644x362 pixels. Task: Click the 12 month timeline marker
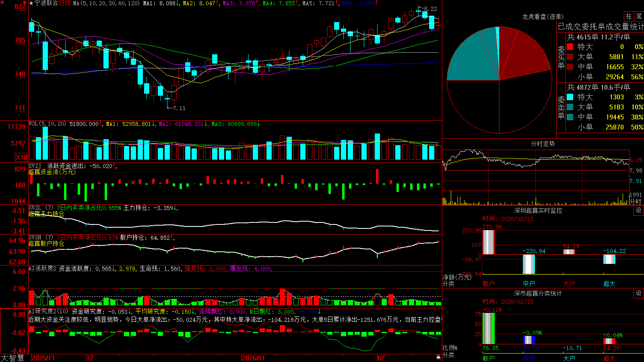pyautogui.click(x=90, y=358)
